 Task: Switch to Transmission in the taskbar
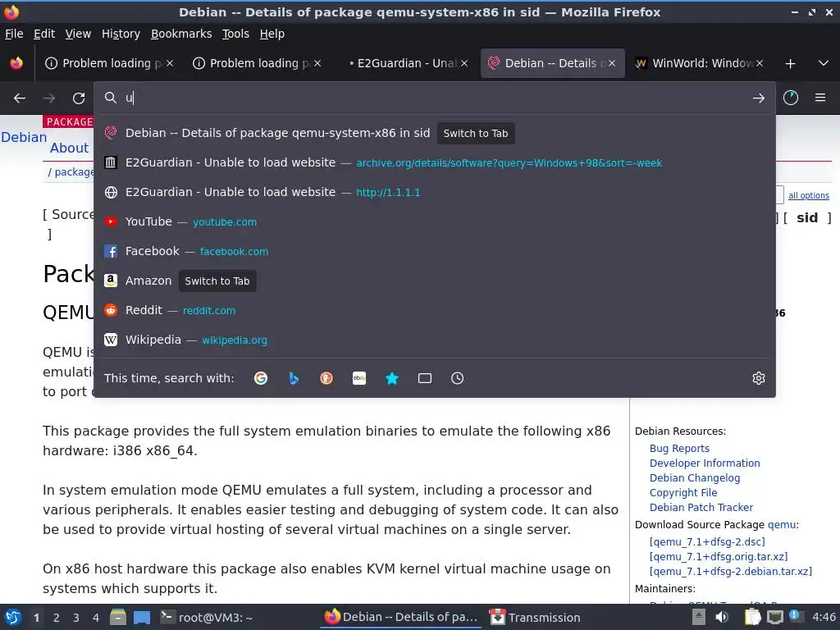(x=535, y=617)
